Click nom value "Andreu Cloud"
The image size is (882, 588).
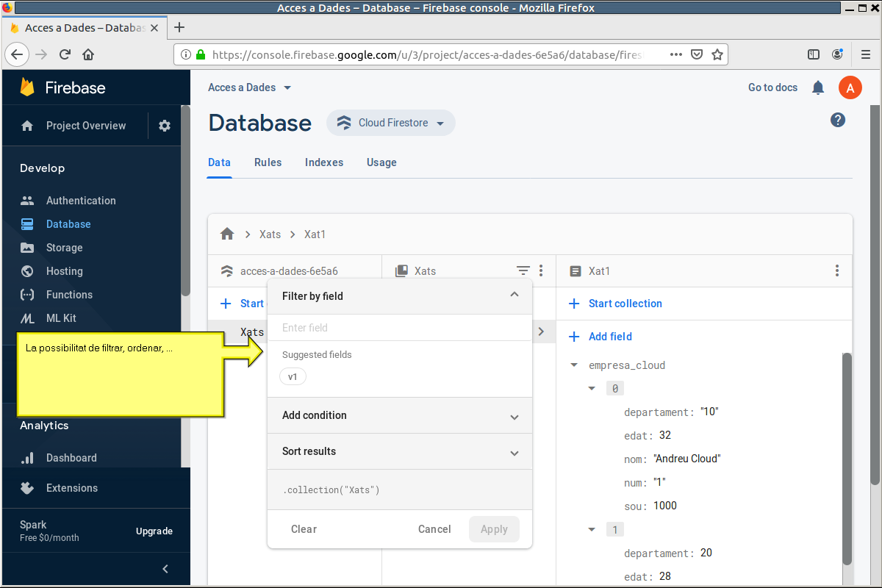click(686, 459)
